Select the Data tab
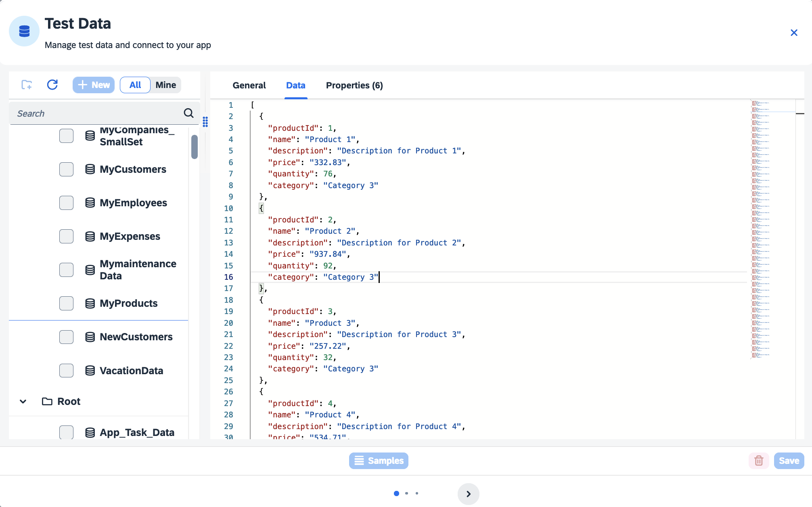Viewport: 812px width, 507px height. click(x=295, y=85)
